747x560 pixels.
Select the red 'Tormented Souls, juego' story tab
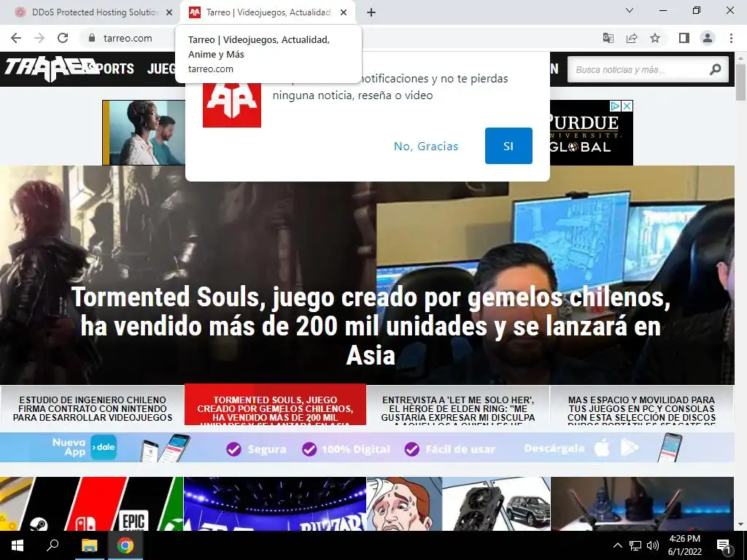275,405
